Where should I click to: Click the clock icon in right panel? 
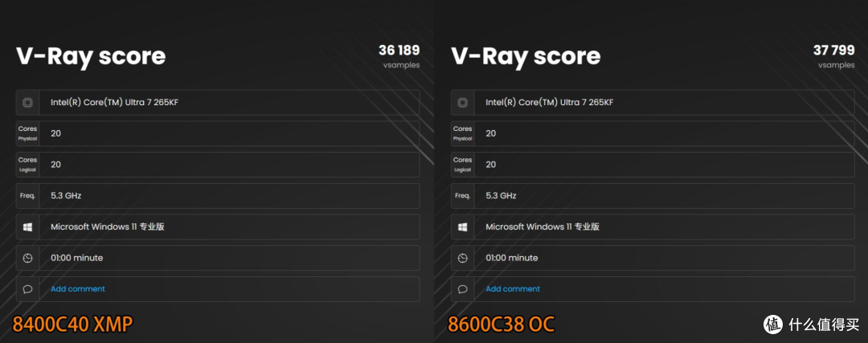pyautogui.click(x=463, y=258)
